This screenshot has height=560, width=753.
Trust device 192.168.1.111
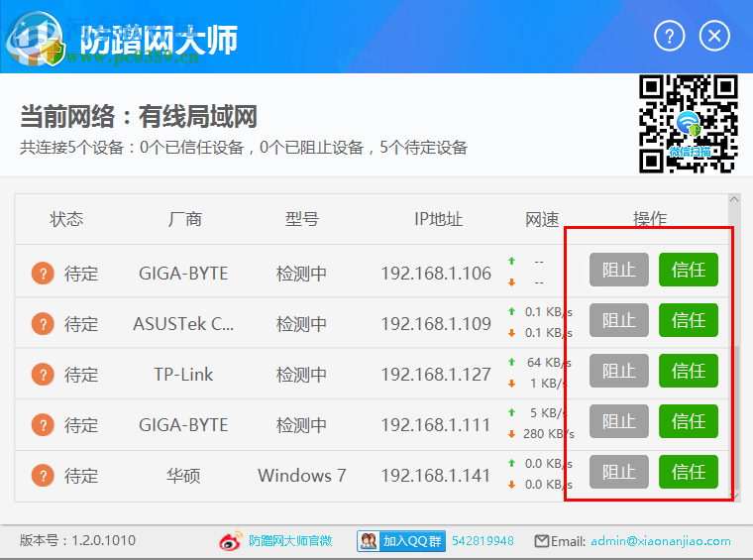(x=689, y=421)
